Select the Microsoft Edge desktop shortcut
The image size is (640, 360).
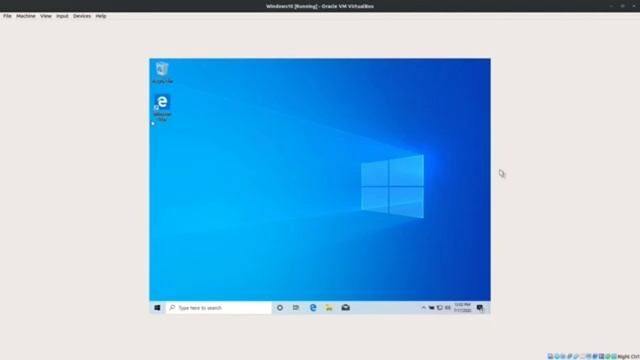162,108
